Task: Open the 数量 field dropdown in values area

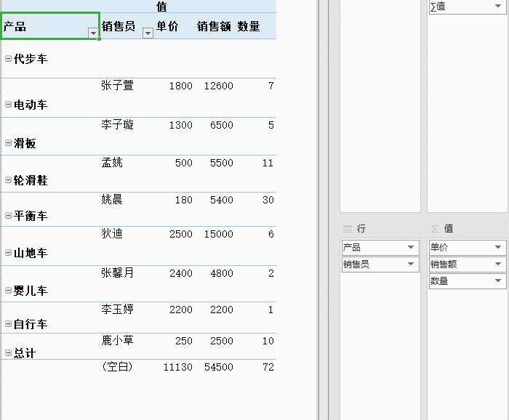Action: 498,280
